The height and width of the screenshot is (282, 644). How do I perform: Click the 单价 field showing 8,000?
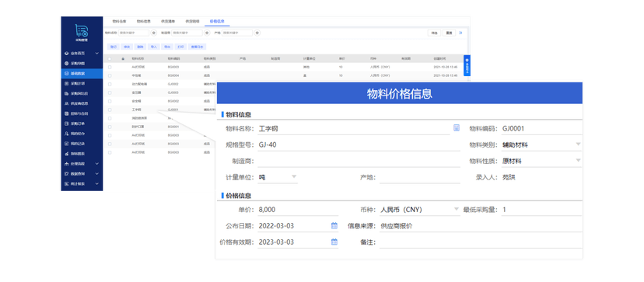point(298,209)
